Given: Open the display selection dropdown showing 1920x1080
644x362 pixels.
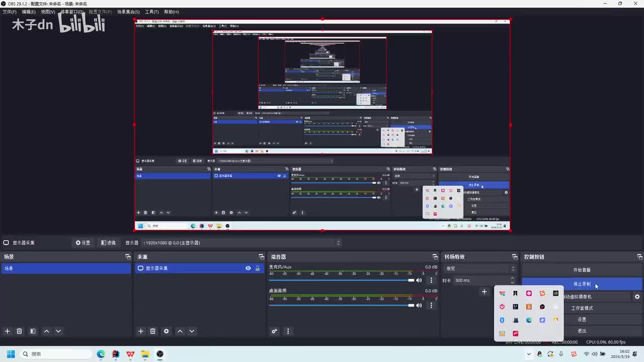Looking at the screenshot, I should (x=240, y=243).
